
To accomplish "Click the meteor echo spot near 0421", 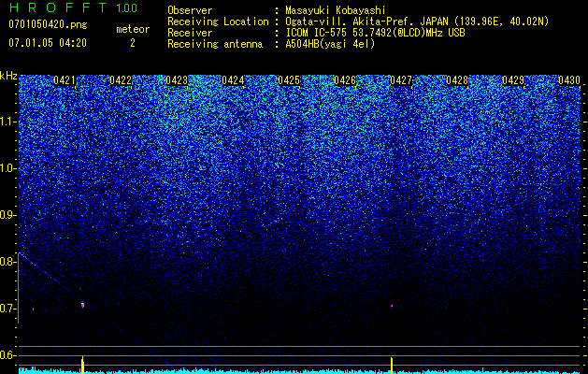I will pyautogui.click(x=83, y=305).
